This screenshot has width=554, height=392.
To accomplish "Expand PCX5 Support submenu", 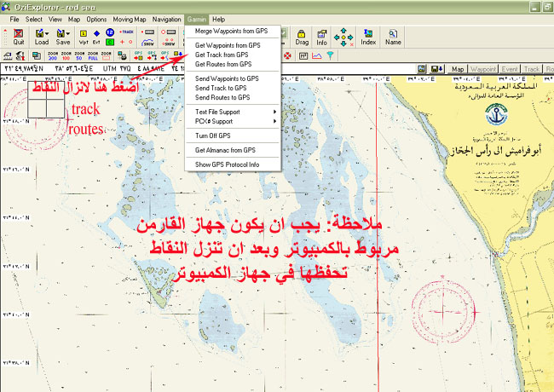I will (x=233, y=121).
